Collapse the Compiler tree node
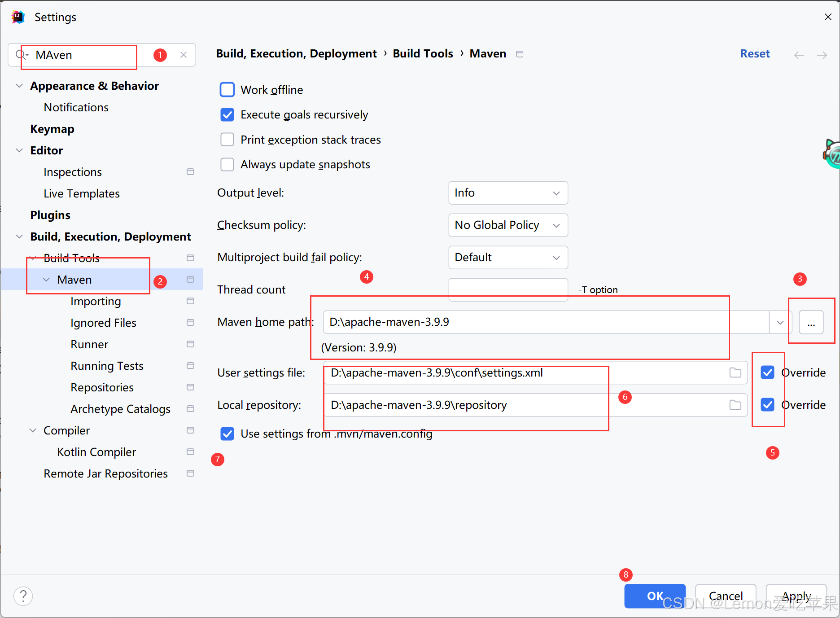 [33, 430]
